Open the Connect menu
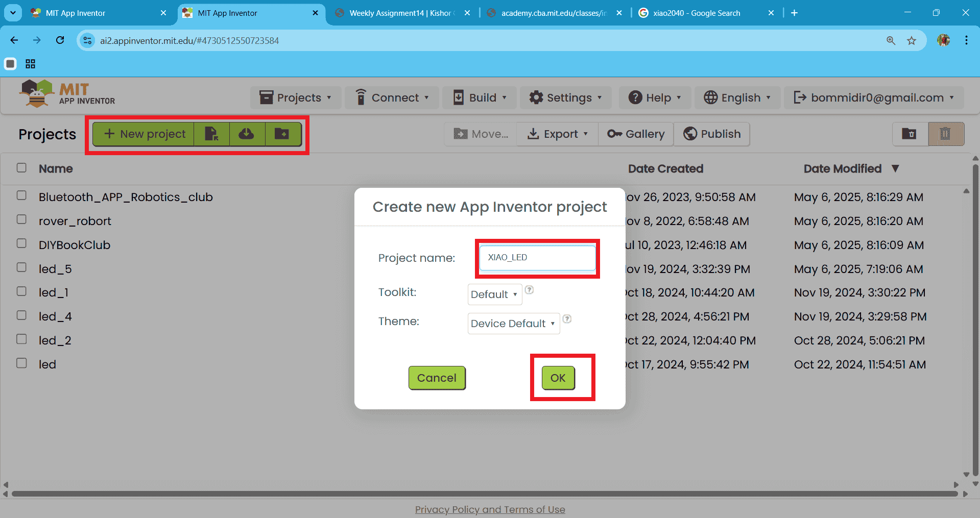This screenshot has height=518, width=980. pos(392,97)
